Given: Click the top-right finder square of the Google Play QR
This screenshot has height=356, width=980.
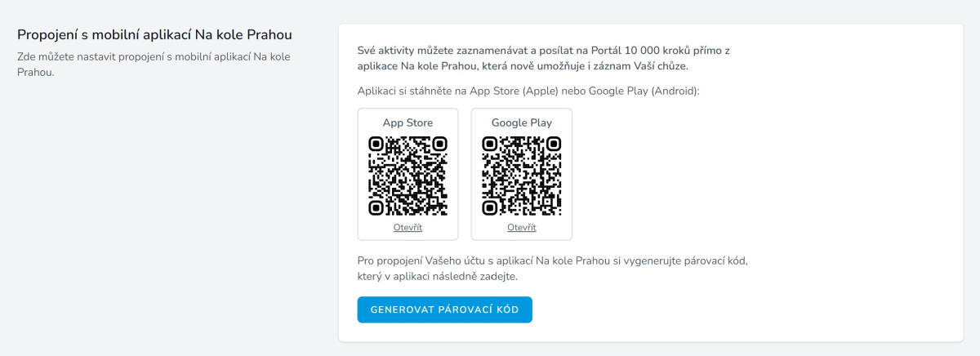Looking at the screenshot, I should (553, 145).
